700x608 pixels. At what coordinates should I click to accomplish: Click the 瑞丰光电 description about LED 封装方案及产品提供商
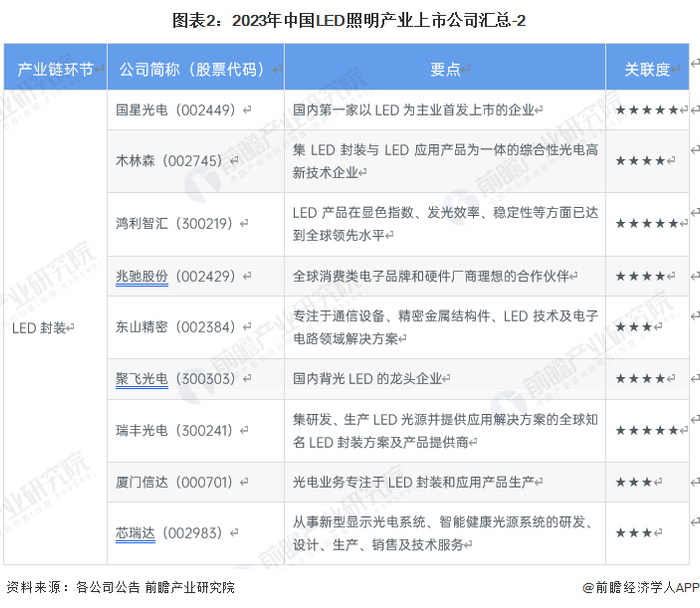(445, 431)
